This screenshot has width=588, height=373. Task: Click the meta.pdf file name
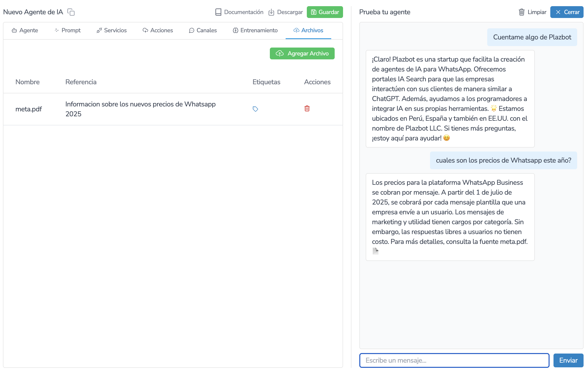(29, 109)
